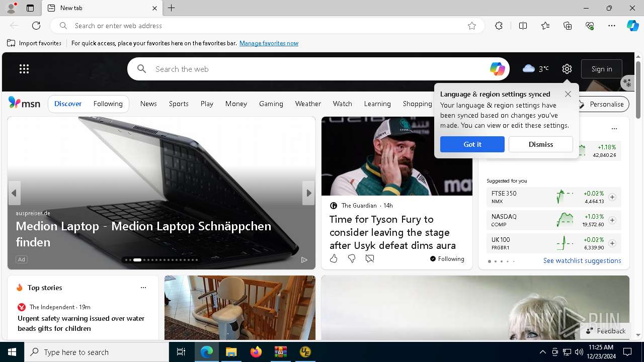Image resolution: width=644 pixels, height=362 pixels.
Task: Add UK 100 to watchlist
Action: click(x=612, y=243)
